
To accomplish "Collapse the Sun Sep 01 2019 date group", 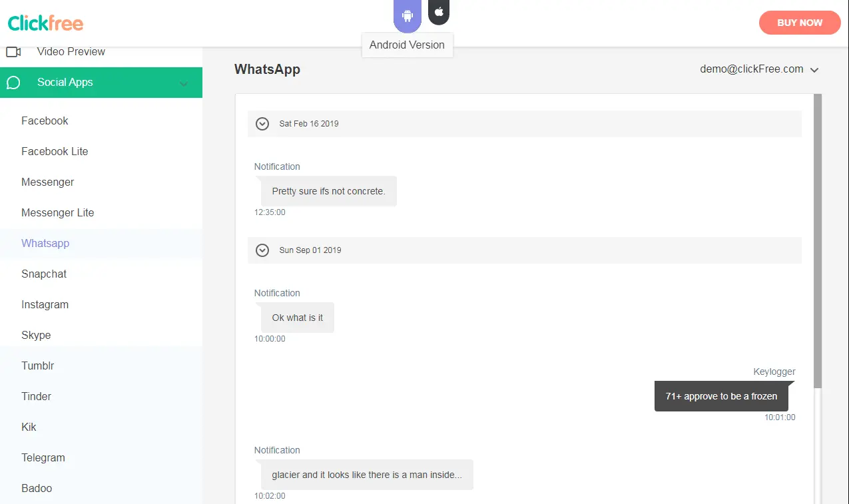I will [262, 250].
